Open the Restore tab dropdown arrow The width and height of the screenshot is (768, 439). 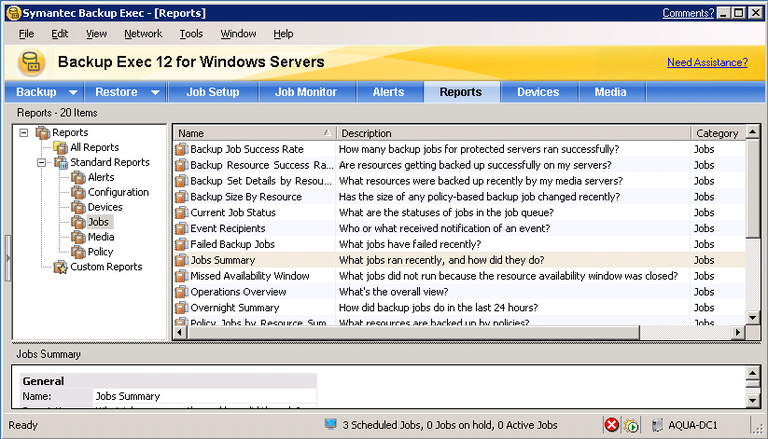pos(155,92)
